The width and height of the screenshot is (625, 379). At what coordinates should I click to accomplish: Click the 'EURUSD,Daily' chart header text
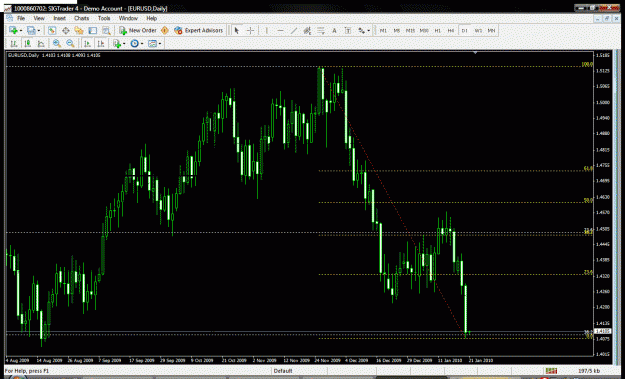pyautogui.click(x=24, y=55)
